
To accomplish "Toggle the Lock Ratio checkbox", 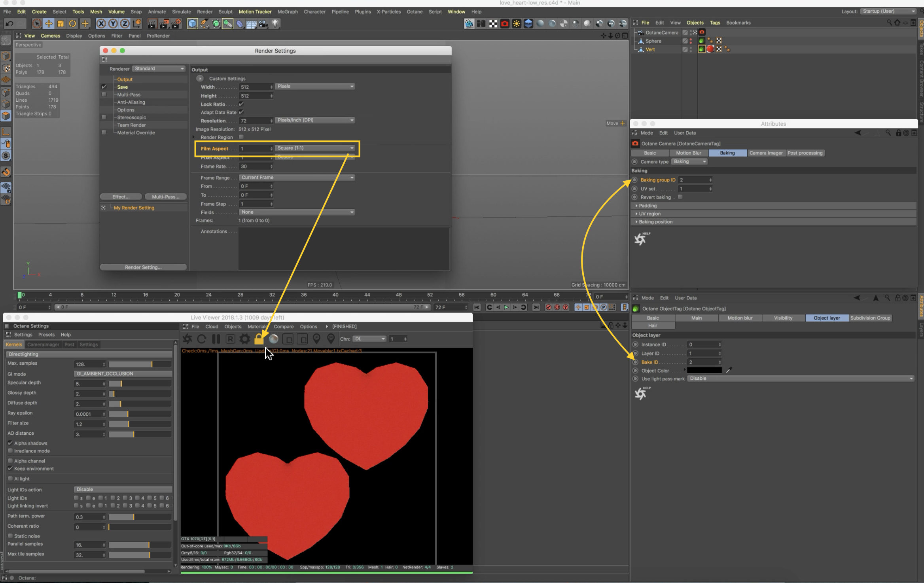I will (241, 104).
